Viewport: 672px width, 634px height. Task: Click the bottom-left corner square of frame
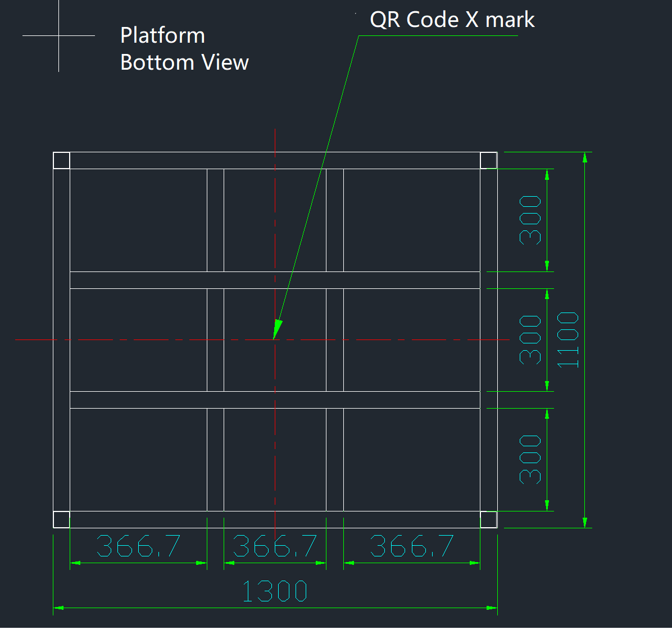pos(61,519)
